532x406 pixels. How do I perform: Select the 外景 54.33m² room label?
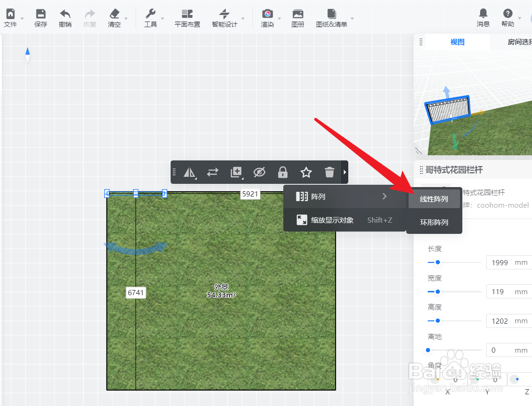(x=221, y=291)
